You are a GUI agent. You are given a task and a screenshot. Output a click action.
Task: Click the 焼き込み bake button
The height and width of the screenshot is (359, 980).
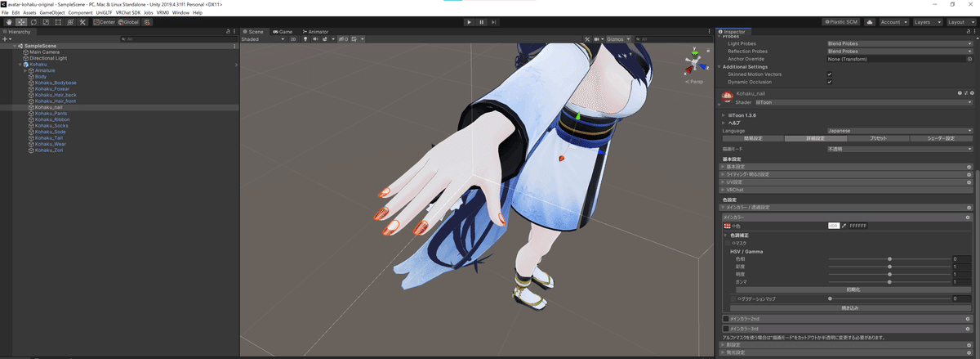pyautogui.click(x=853, y=307)
